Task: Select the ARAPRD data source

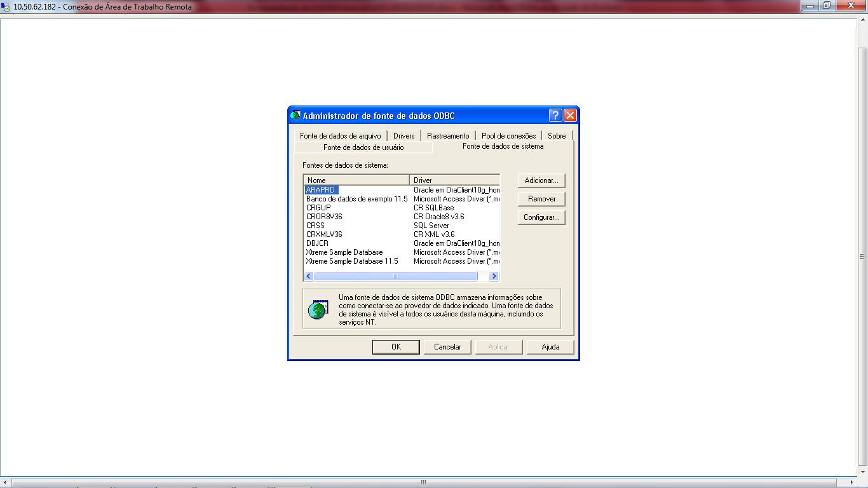Action: click(320, 190)
